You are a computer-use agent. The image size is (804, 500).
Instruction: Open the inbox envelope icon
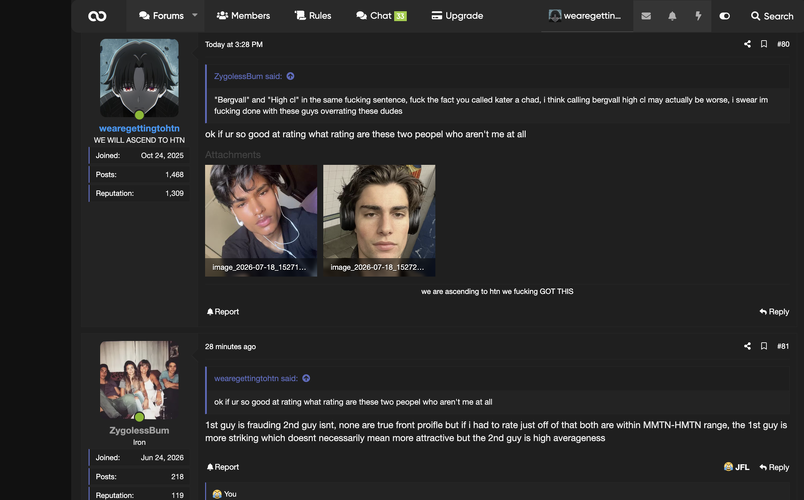(646, 16)
